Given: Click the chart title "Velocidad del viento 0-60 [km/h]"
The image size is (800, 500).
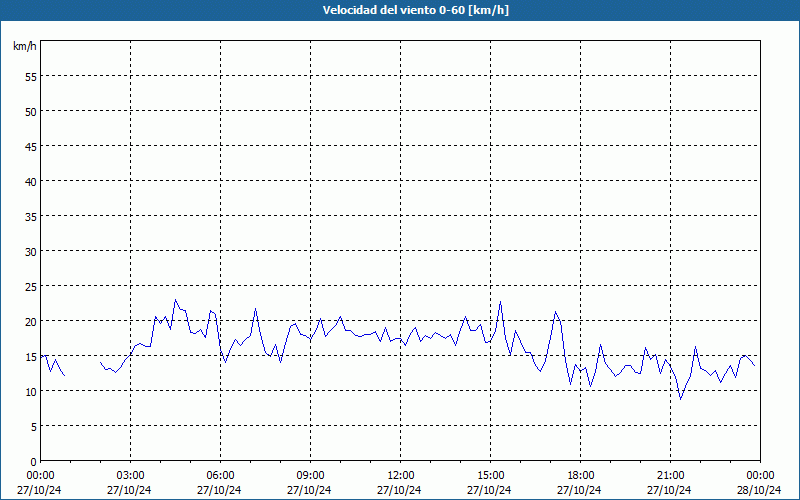Looking at the screenshot, I should tap(400, 11).
